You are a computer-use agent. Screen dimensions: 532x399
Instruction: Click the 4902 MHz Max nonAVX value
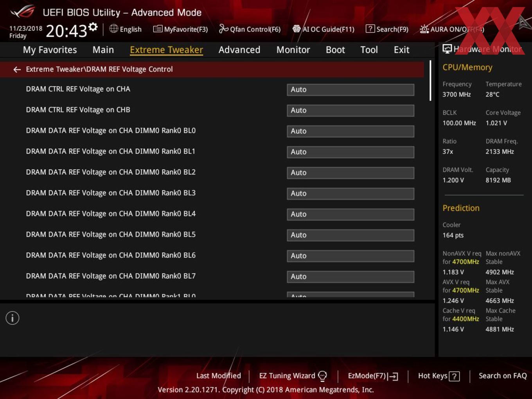tap(500, 272)
